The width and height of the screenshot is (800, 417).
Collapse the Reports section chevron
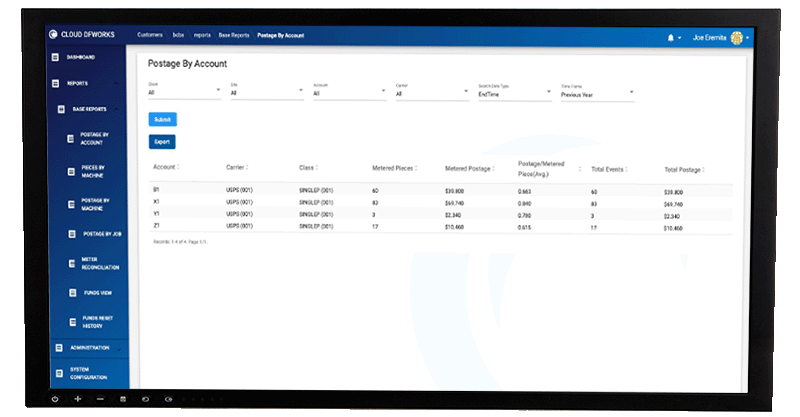click(x=116, y=83)
